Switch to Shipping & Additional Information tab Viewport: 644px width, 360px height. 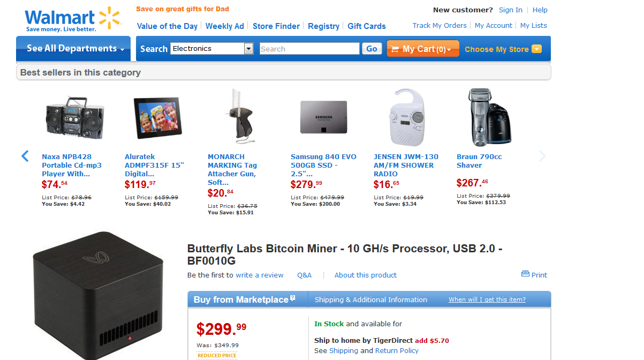point(371,299)
